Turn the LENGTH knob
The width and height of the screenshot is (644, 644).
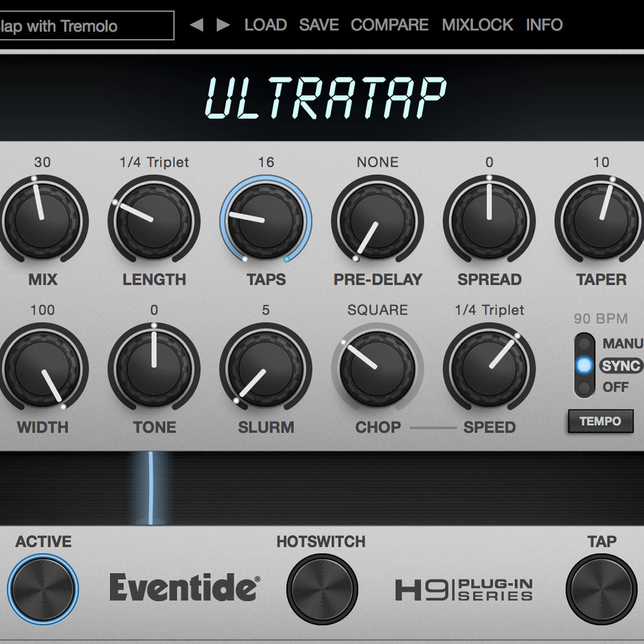(x=154, y=219)
